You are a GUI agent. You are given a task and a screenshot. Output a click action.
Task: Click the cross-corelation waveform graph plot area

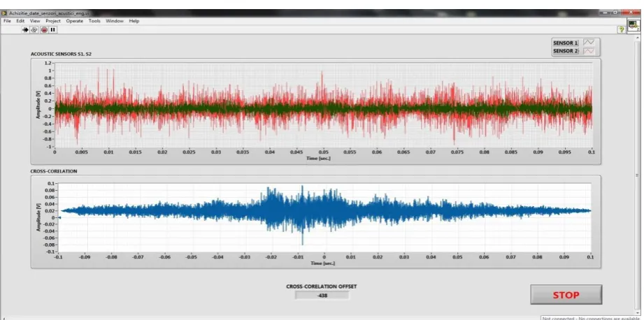point(324,217)
